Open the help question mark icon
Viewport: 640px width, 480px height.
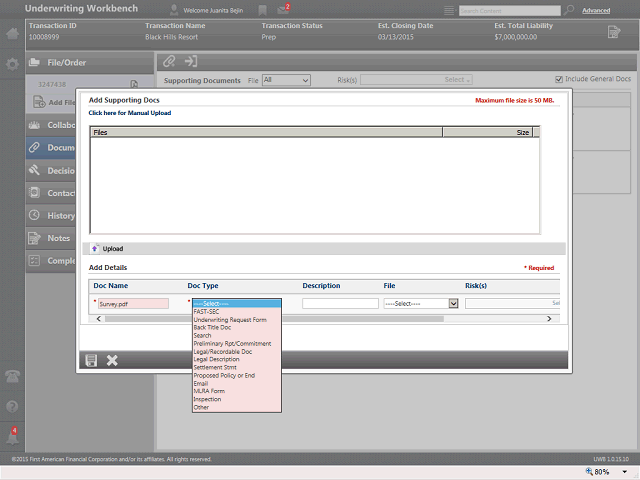click(12, 407)
